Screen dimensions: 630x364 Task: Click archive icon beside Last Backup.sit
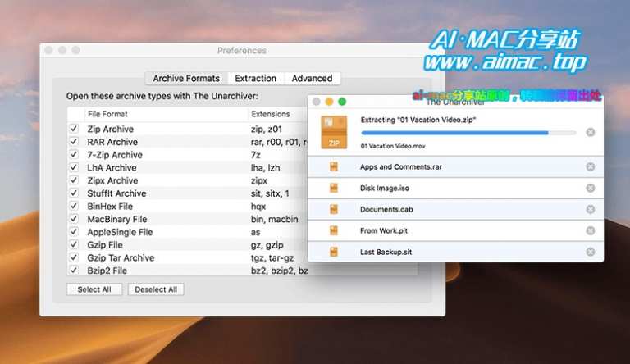pos(334,252)
